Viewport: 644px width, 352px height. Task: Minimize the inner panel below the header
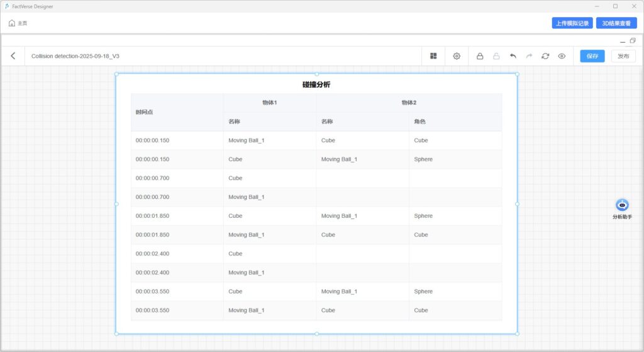(623, 42)
